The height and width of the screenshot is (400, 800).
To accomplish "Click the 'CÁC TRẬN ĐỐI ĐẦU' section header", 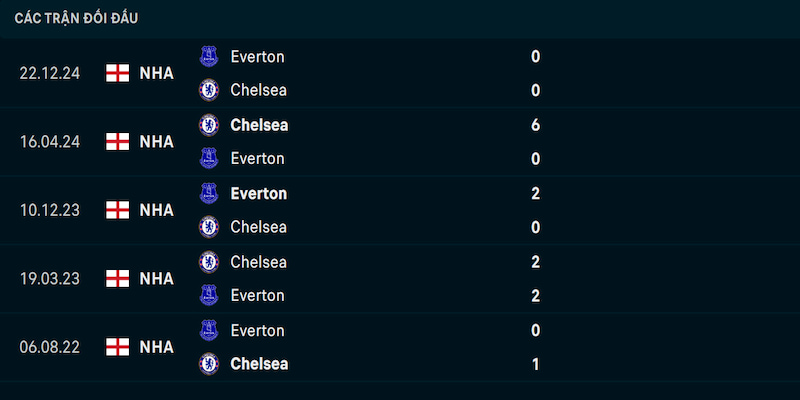I will click(76, 18).
